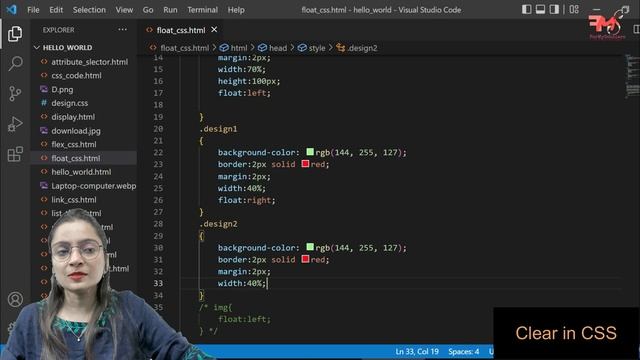
Task: Open the Accounts icon in activity bar
Action: click(15, 299)
